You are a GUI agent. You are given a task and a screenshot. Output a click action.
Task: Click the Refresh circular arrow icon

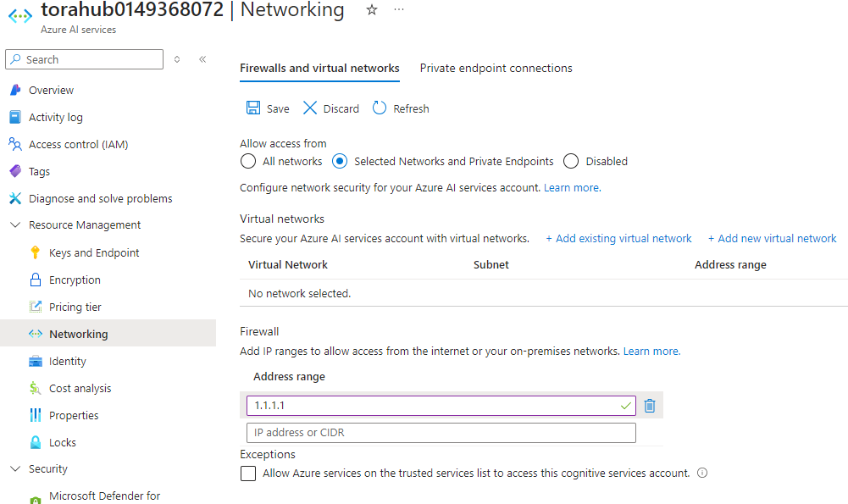380,108
